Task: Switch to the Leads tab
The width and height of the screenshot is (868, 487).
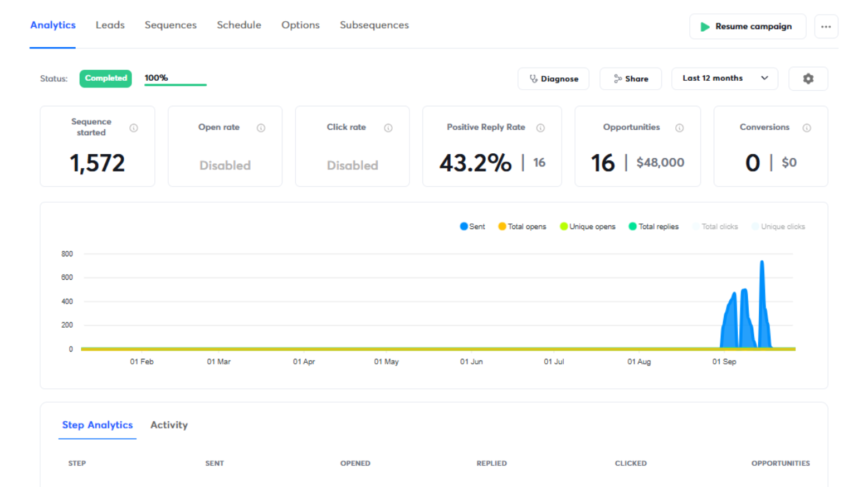Action: pos(110,25)
